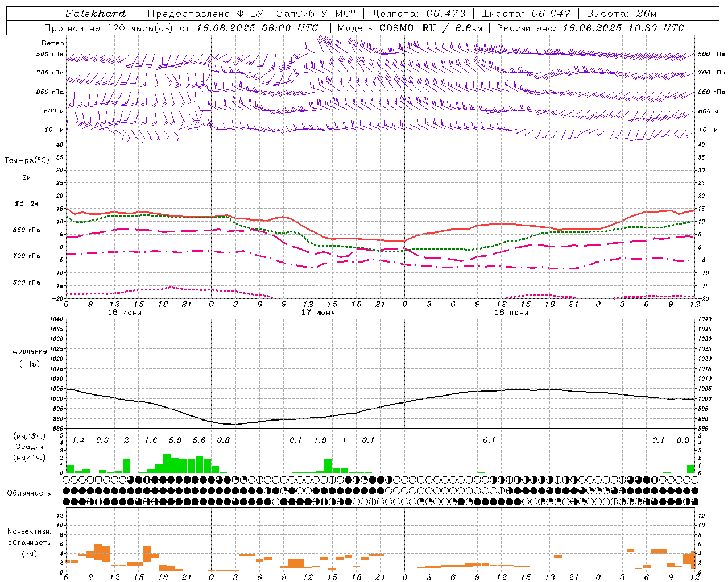Click the "17 июня" date label
Image resolution: width=728 pixels, height=582 pixels.
318,313
